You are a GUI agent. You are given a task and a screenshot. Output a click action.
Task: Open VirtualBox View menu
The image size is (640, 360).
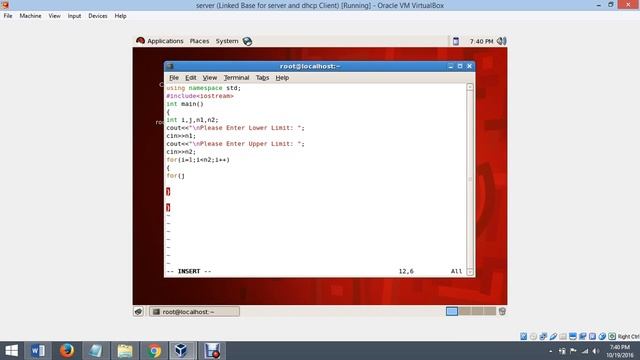coord(54,16)
